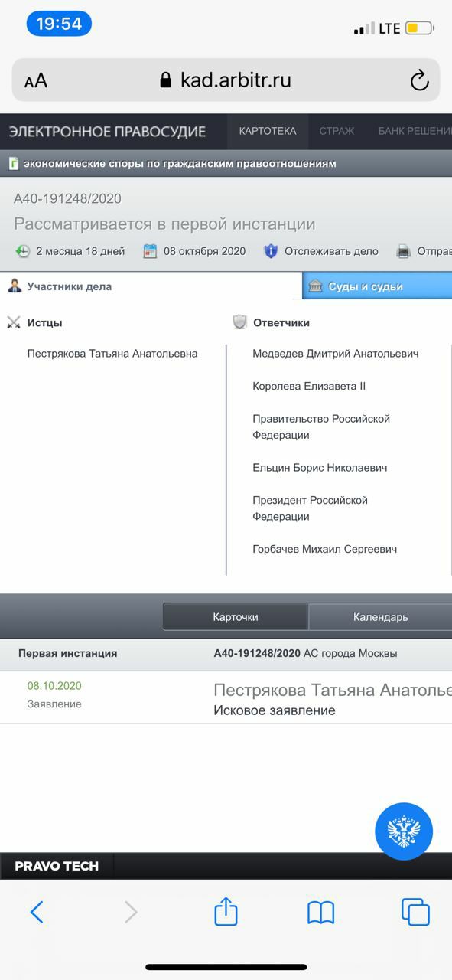Tap the kad.arbitr.ru address field
452x980 pixels.
[x=226, y=80]
